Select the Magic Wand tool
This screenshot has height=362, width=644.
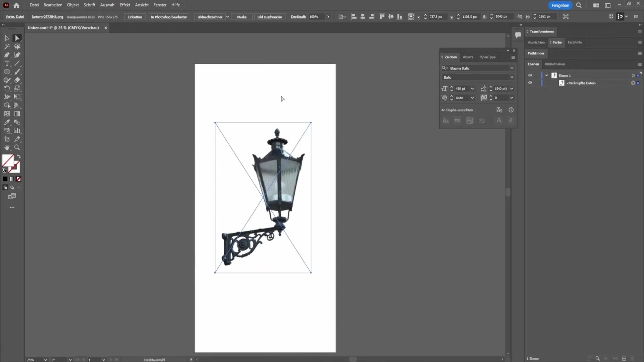(7, 47)
